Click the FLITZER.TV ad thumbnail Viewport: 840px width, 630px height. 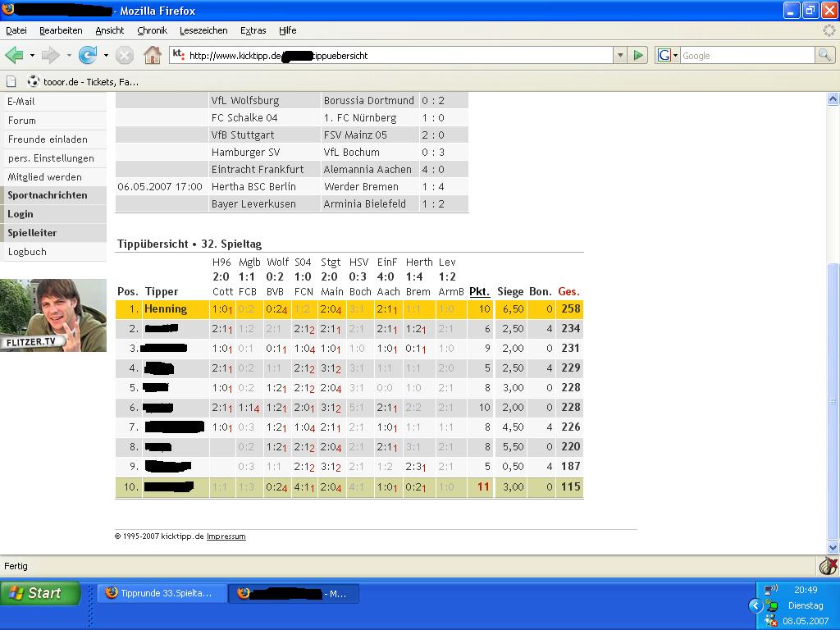coord(53,315)
